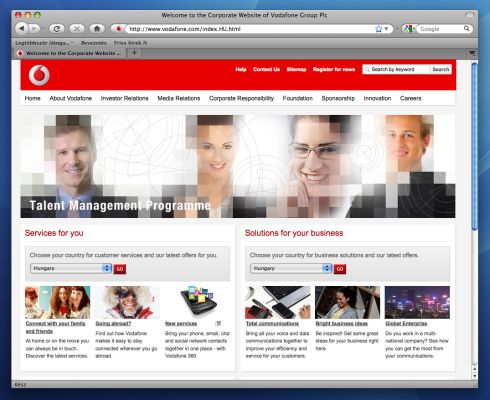Click the Total communications devices image
The width and height of the screenshot is (490, 400).
tap(278, 302)
